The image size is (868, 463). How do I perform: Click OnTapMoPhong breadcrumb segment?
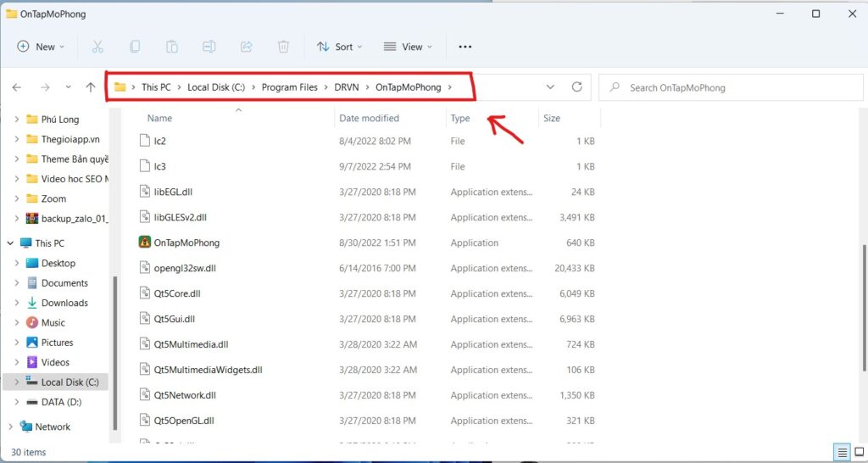click(409, 87)
